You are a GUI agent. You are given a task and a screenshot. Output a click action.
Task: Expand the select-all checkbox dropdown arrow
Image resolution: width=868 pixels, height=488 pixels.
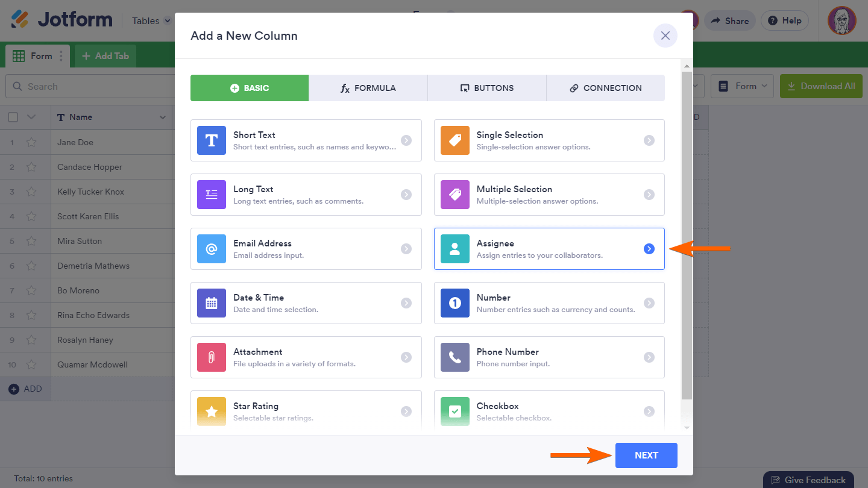[x=31, y=117]
